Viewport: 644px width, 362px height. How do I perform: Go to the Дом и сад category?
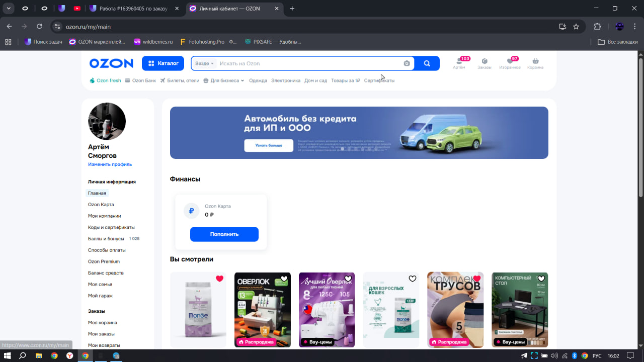[x=316, y=80]
